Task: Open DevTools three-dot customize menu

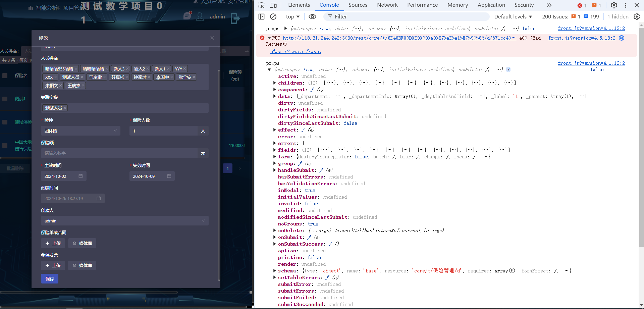Action: (626, 5)
